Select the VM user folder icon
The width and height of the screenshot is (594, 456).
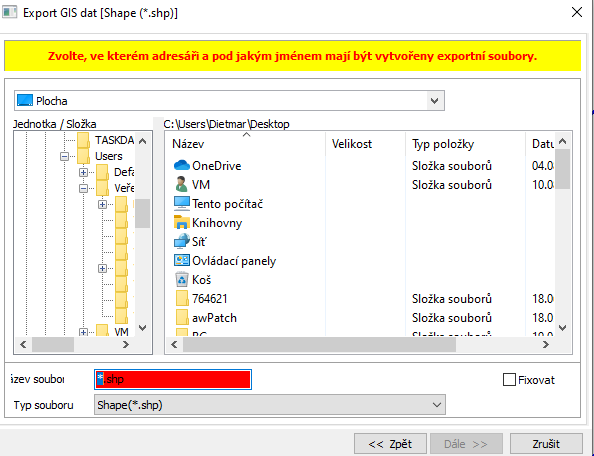pos(181,184)
